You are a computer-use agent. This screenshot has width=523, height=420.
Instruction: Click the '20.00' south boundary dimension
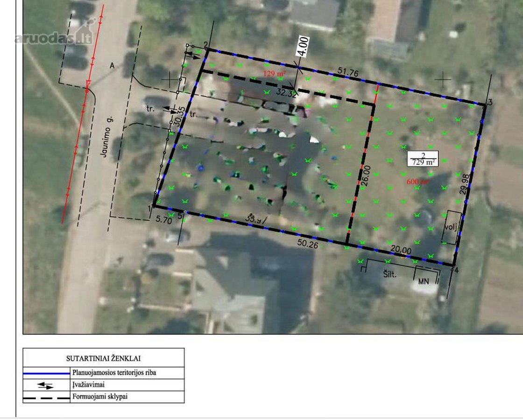click(x=401, y=249)
